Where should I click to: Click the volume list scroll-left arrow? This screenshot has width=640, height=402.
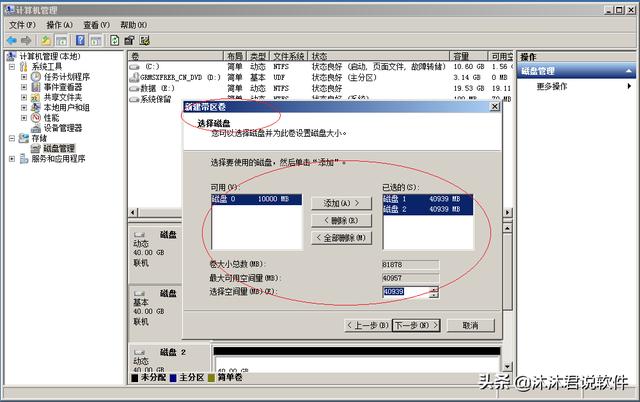133,212
